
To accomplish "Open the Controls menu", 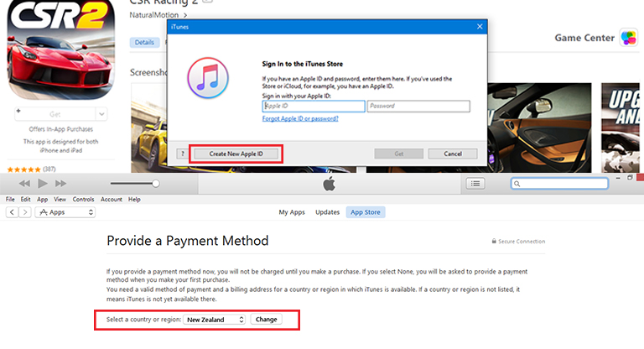I will point(83,200).
